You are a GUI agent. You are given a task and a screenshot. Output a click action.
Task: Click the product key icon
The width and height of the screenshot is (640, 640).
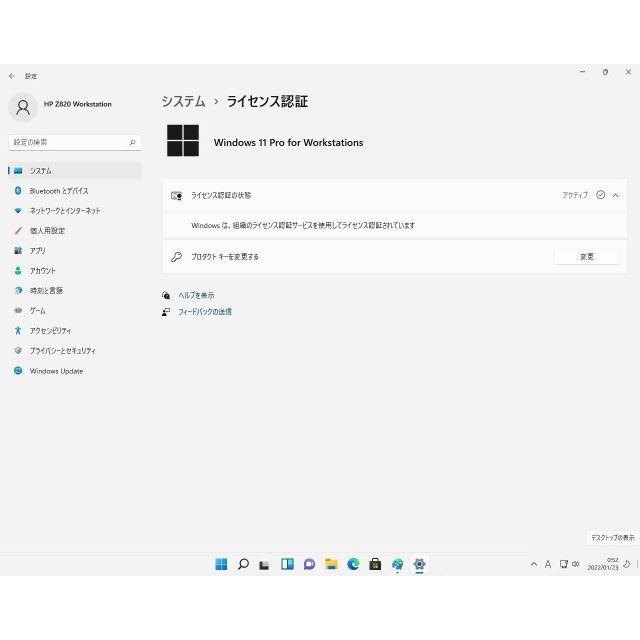tap(176, 257)
